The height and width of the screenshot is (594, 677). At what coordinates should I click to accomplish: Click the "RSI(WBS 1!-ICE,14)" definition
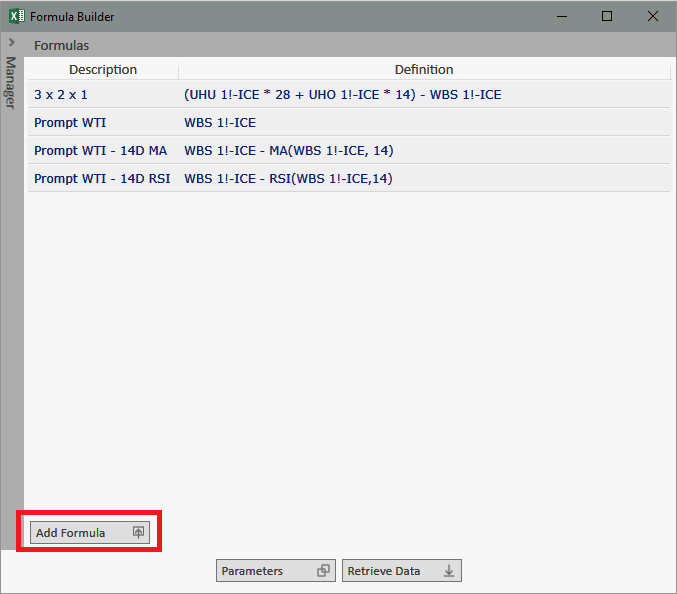click(288, 179)
